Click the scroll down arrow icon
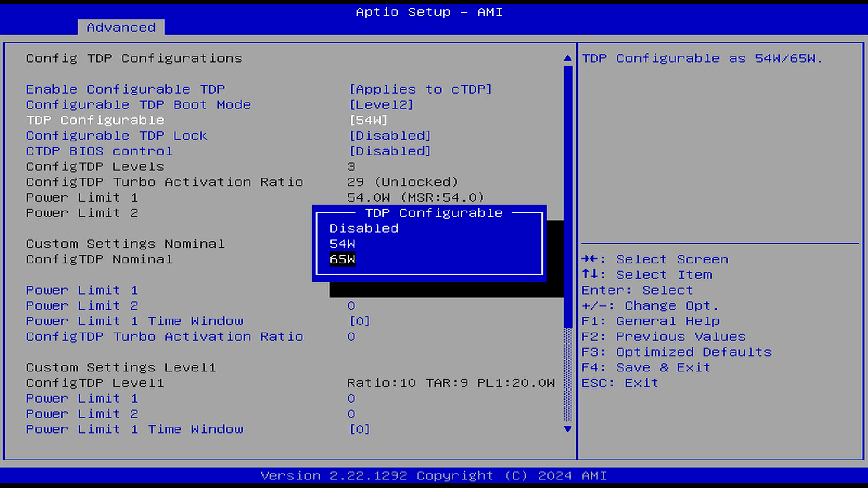Screen dimensions: 868x488 (568, 429)
